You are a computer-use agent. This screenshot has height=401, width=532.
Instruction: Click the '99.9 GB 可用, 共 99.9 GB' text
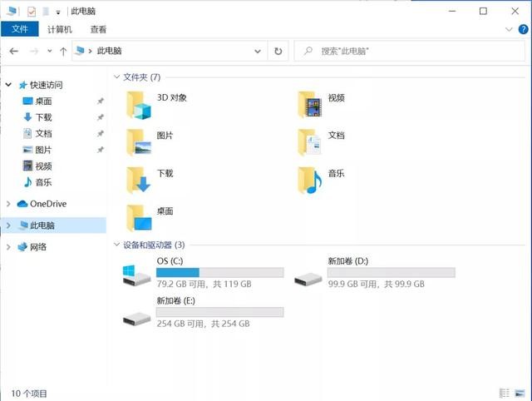coord(376,284)
